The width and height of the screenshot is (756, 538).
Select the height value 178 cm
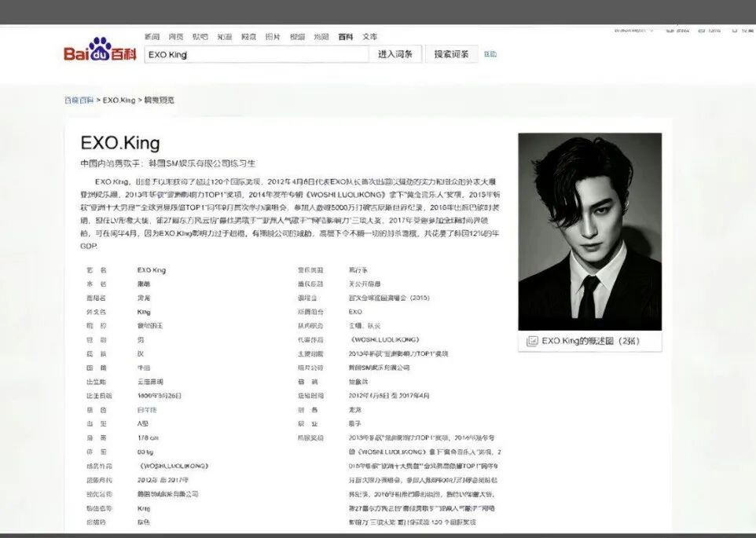[x=148, y=437]
